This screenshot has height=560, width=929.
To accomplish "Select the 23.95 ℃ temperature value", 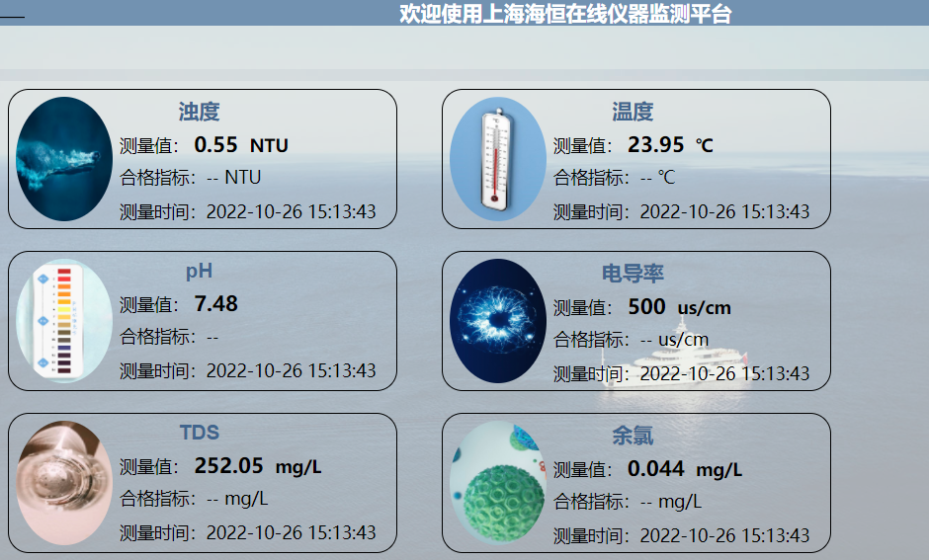I will [x=670, y=145].
